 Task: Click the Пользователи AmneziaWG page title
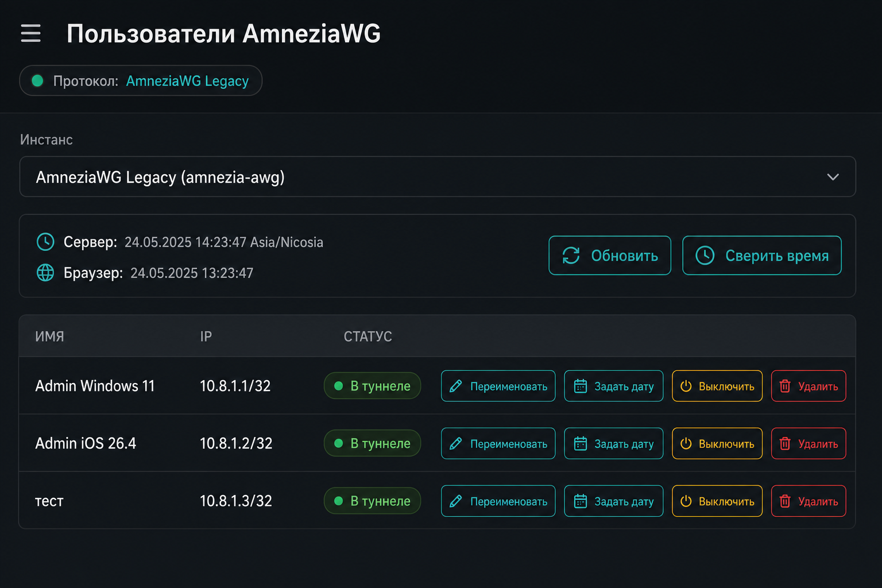[223, 33]
